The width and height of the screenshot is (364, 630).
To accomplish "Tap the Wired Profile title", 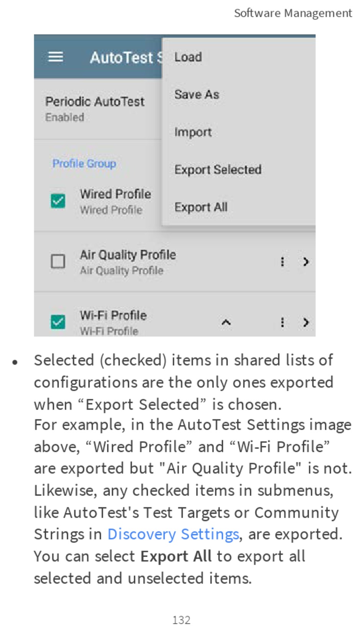I will click(115, 194).
